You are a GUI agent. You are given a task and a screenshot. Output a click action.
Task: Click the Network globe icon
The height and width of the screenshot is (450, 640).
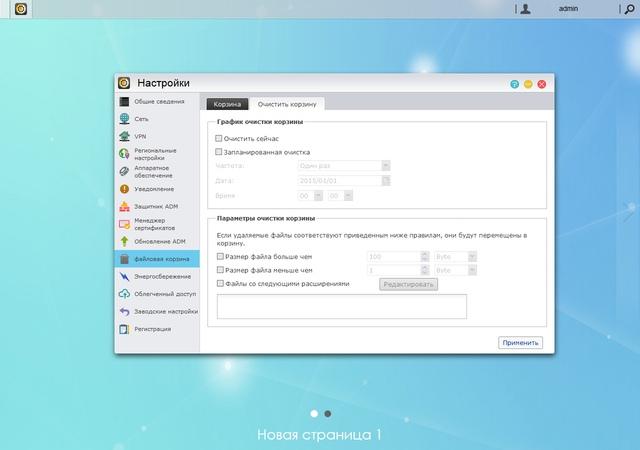click(x=124, y=119)
